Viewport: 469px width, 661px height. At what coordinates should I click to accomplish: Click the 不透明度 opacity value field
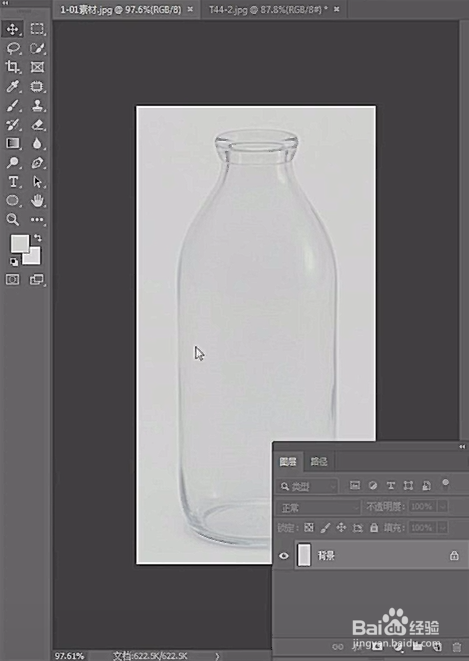pos(423,507)
